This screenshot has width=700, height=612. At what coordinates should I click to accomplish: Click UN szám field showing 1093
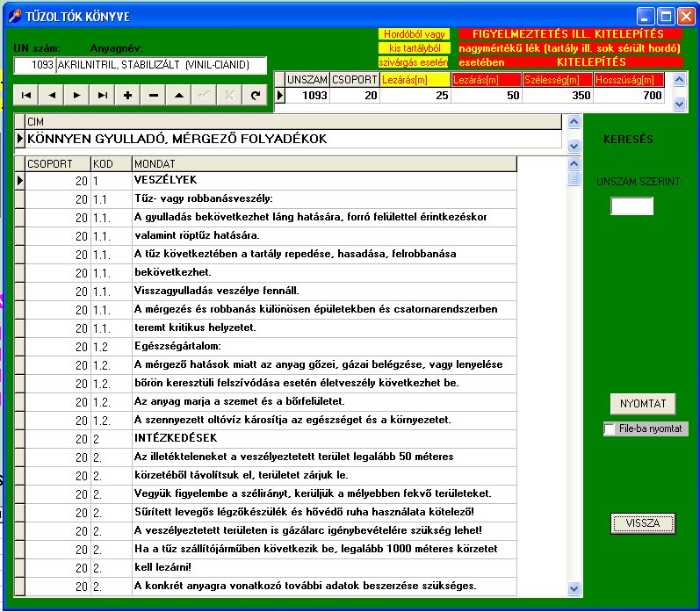point(35,65)
